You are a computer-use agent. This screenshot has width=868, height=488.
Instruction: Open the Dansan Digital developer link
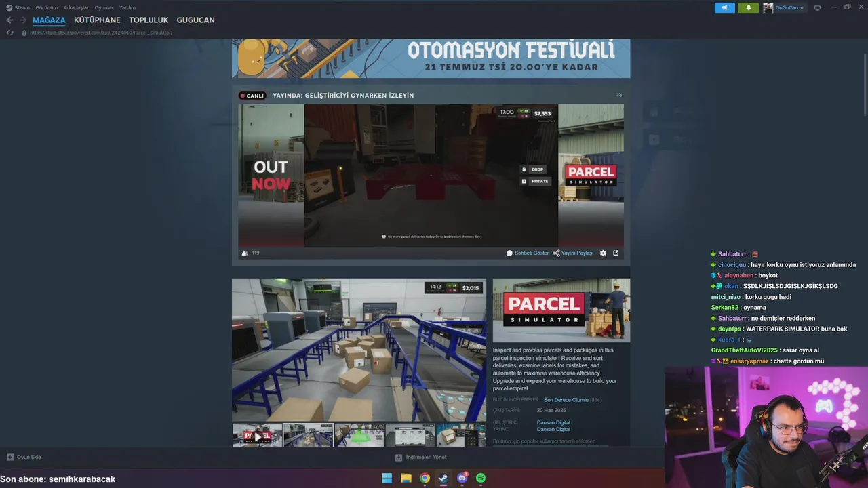[x=553, y=422]
